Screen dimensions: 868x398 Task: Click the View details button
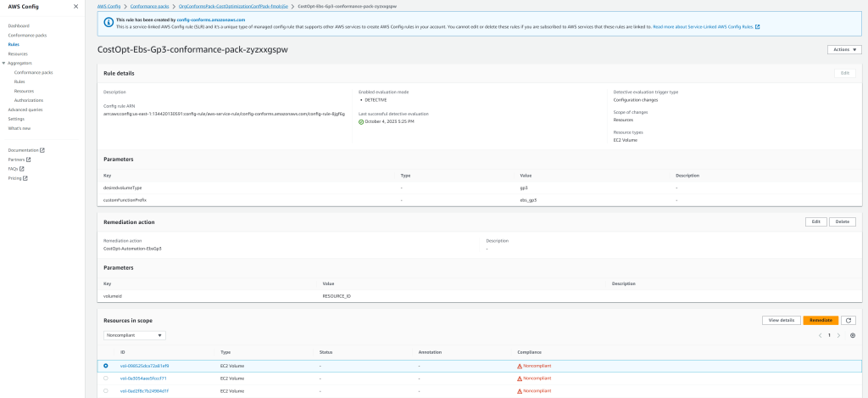[781, 321]
